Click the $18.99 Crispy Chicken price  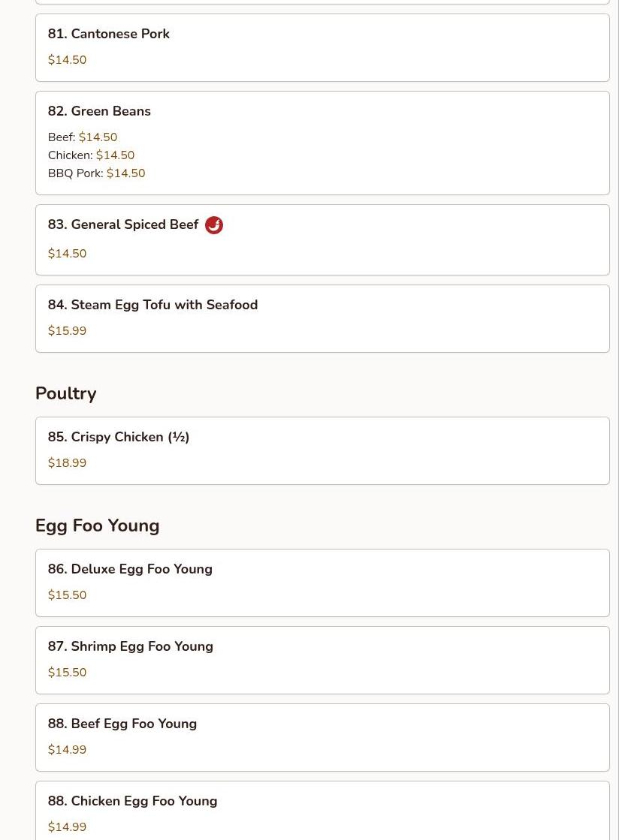click(x=67, y=463)
